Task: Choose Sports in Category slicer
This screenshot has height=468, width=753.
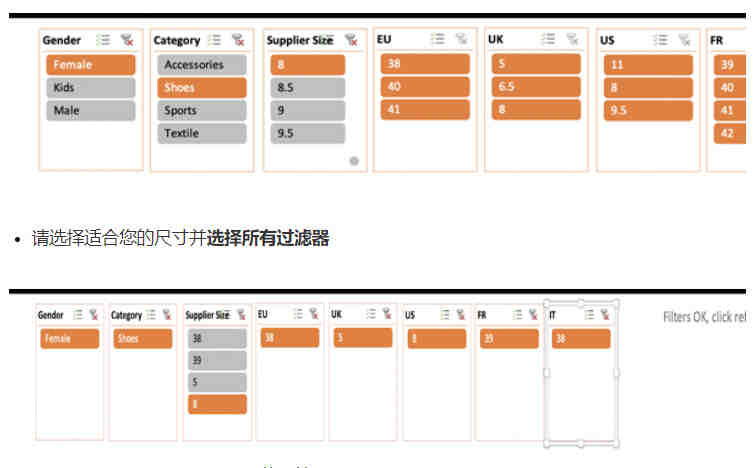Action: (202, 110)
